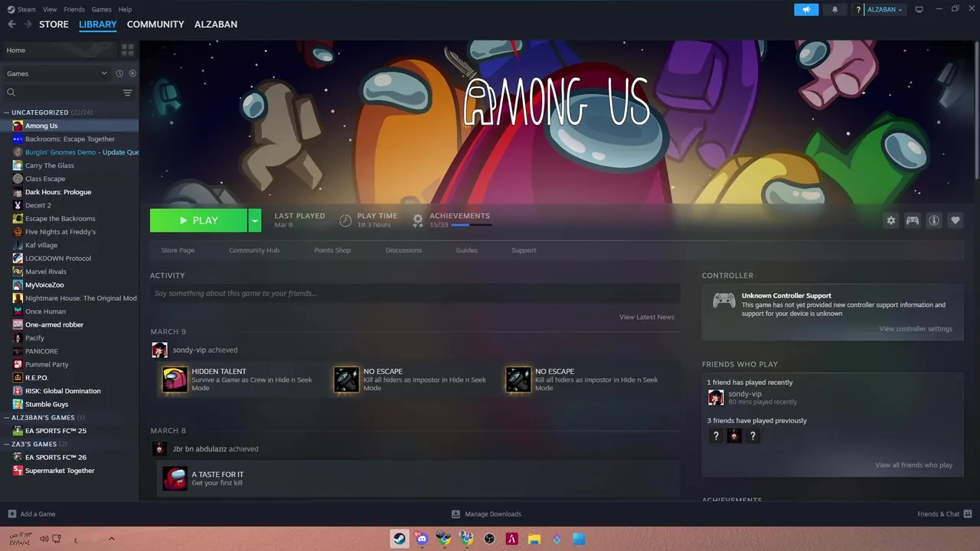This screenshot has width=980, height=551.
Task: Open the STORE tab
Action: tap(54, 24)
